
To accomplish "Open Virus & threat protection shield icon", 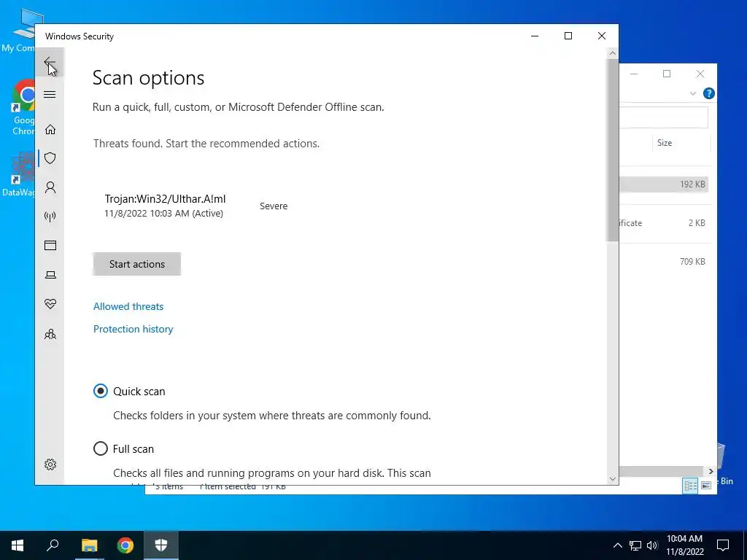I will 50,158.
